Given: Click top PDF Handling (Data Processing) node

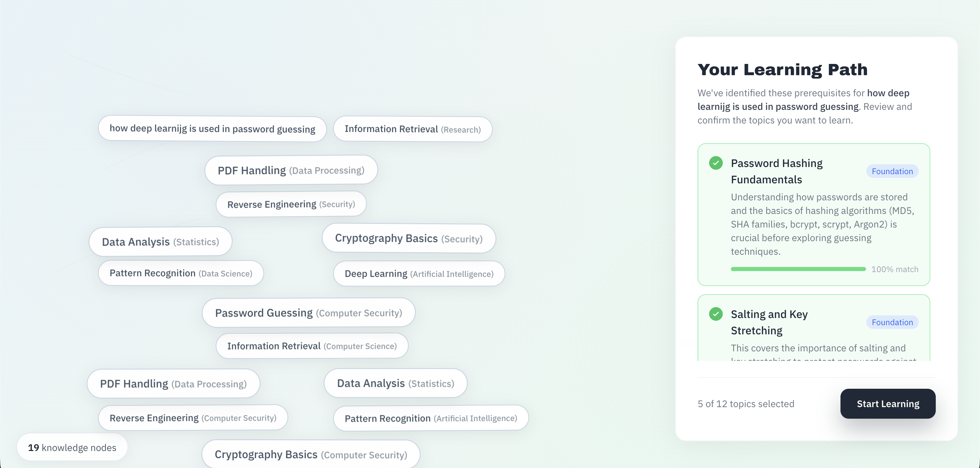Looking at the screenshot, I should pos(291,170).
